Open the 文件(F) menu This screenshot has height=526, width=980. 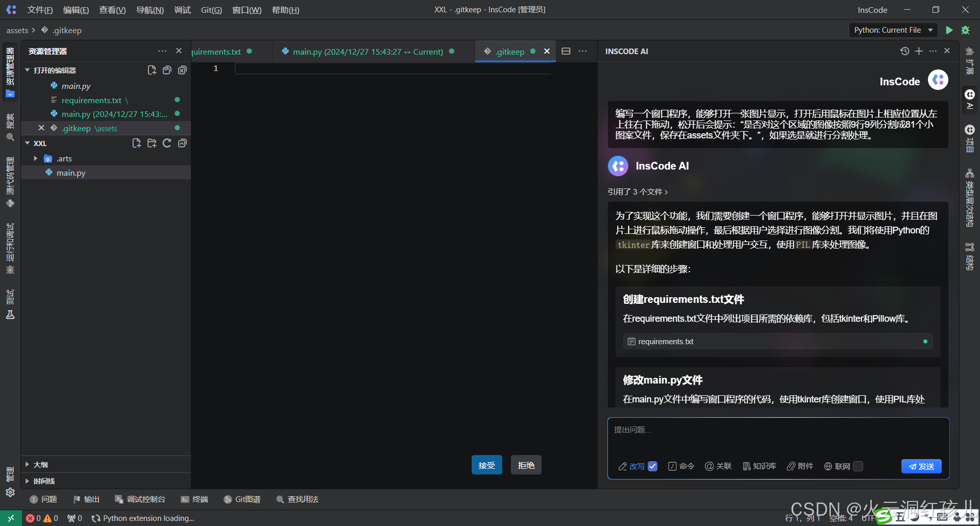[x=40, y=10]
